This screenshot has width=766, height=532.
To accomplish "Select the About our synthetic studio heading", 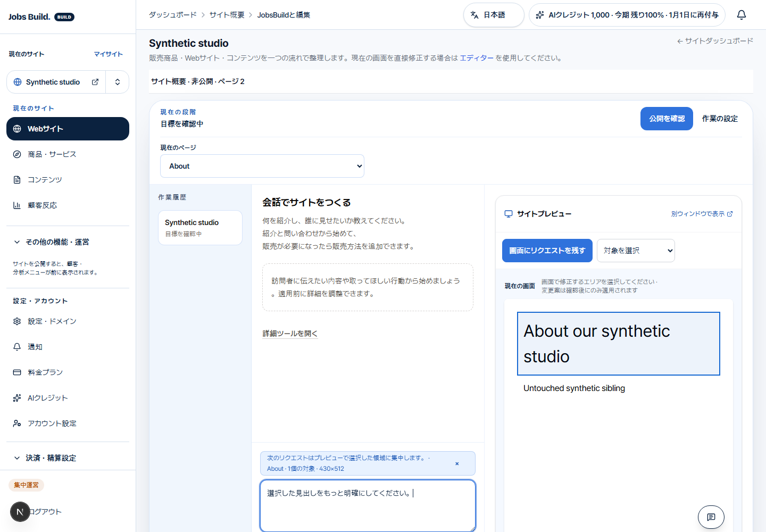I will click(619, 344).
